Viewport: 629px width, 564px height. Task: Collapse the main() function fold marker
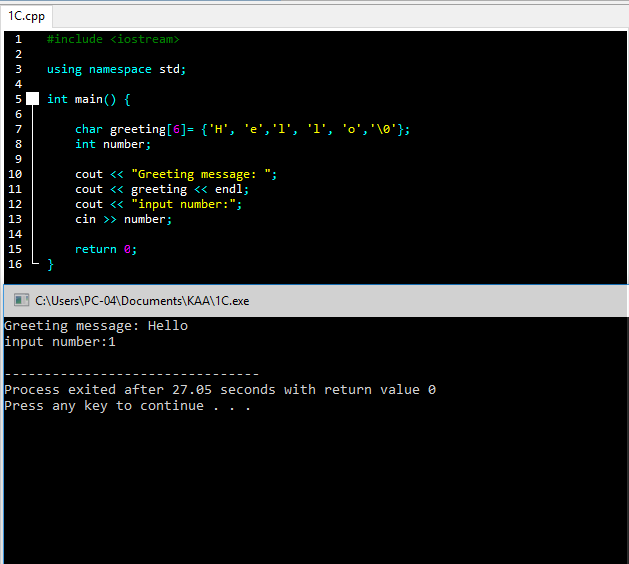[32, 99]
